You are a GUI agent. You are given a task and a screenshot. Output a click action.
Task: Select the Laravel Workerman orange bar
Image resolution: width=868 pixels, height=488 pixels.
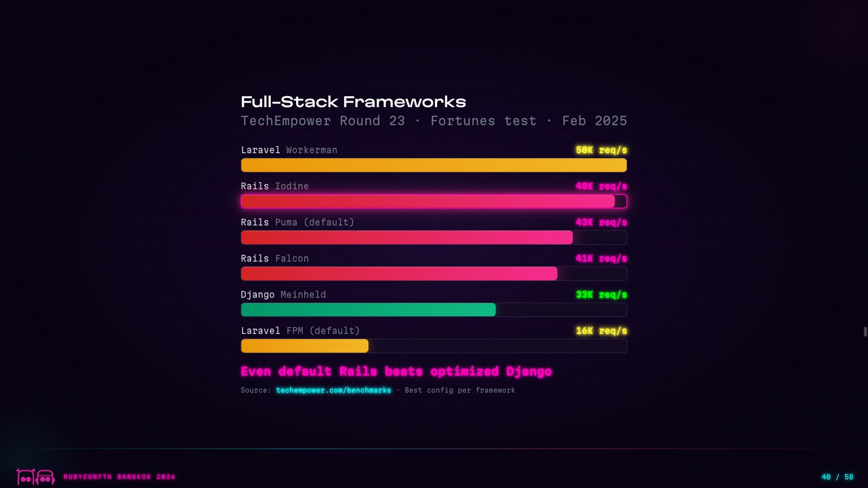pos(434,165)
